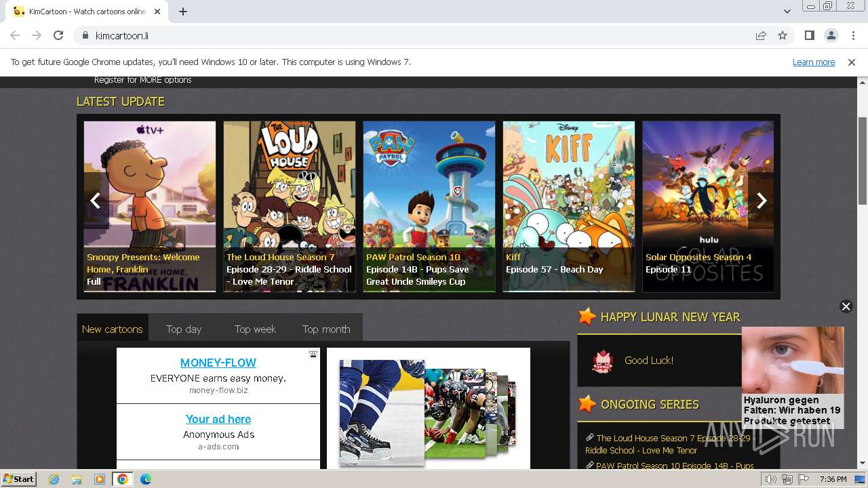This screenshot has height=488, width=868.
Task: Open the Learn more link
Action: [814, 62]
